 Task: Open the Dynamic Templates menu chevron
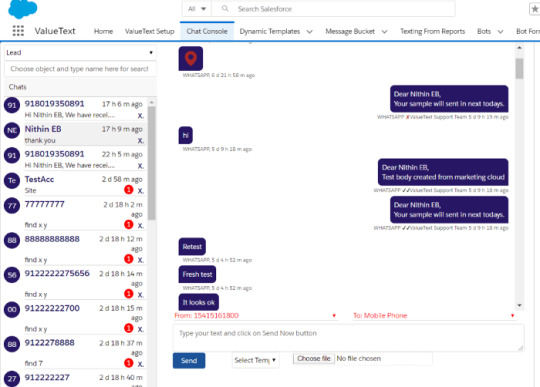point(310,32)
